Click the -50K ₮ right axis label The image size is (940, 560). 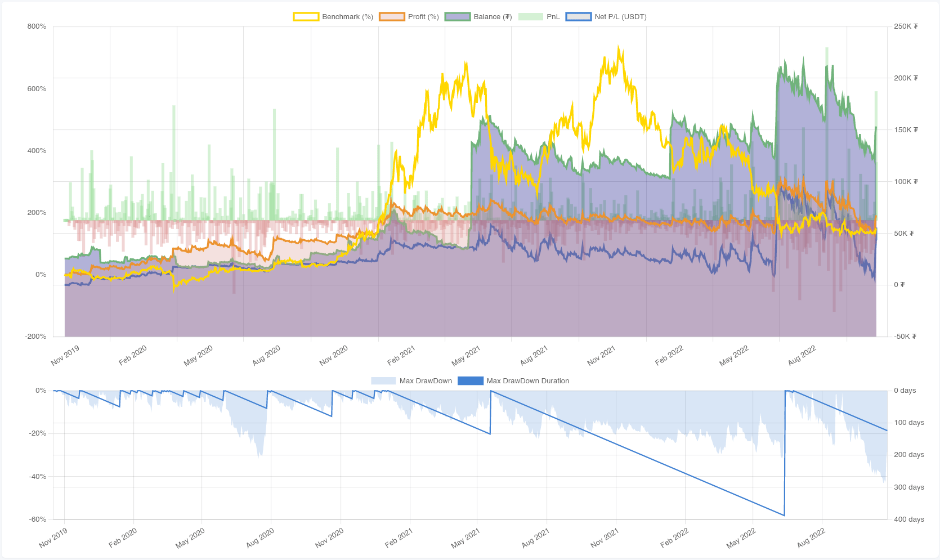[905, 337]
